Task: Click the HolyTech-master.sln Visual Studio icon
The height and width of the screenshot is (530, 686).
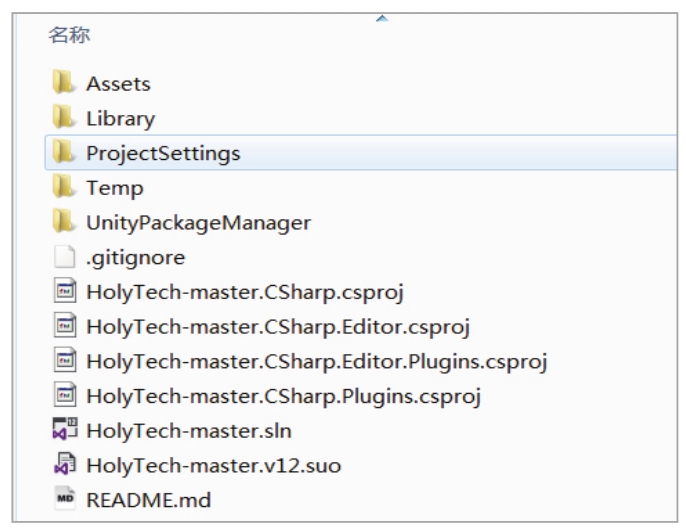Action: (65, 429)
